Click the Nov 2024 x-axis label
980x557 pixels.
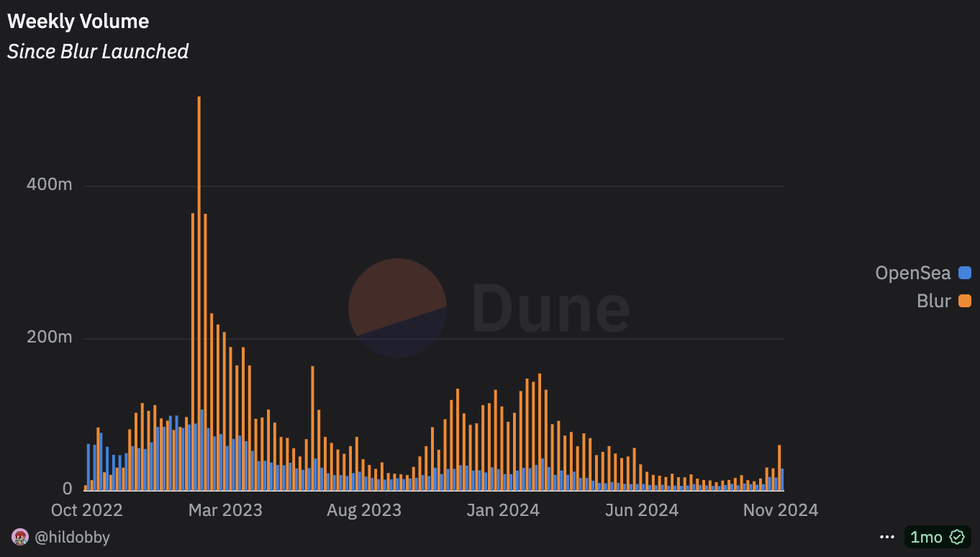coord(781,510)
